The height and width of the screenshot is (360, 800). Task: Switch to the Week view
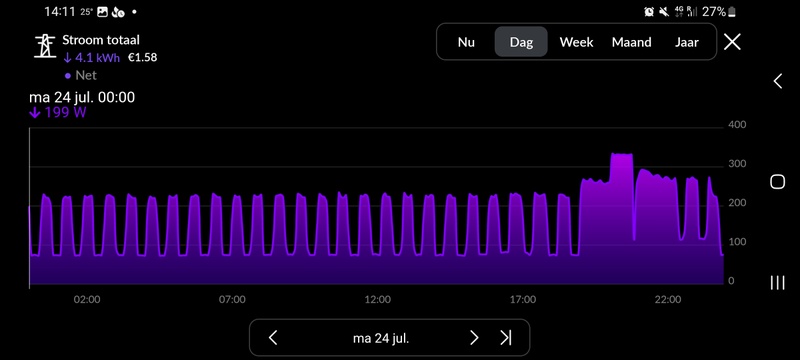pos(576,42)
